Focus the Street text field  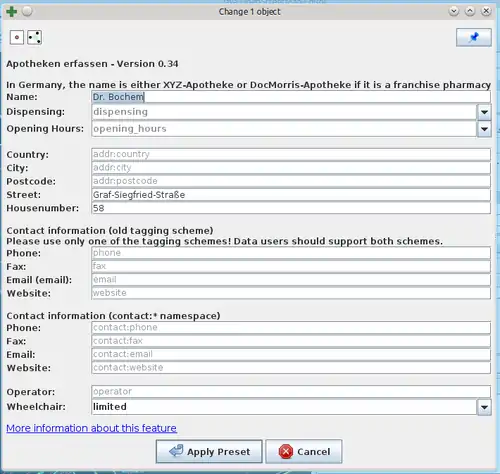[291, 195]
